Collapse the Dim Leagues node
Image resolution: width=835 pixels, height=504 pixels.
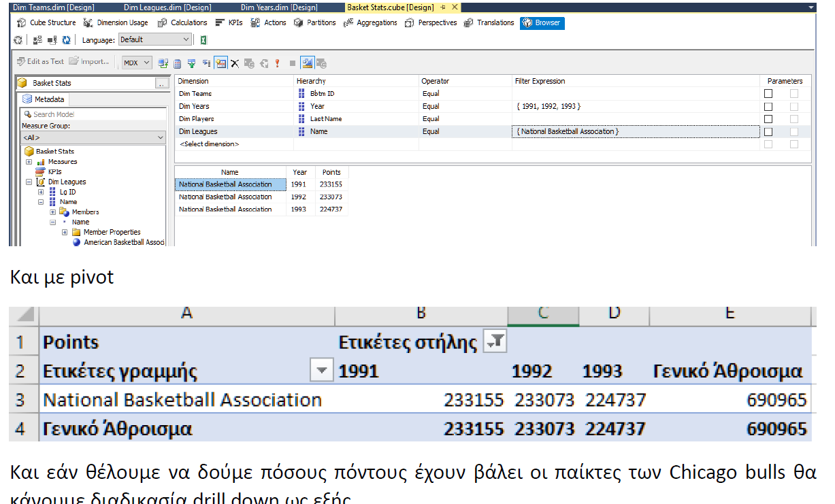29,182
